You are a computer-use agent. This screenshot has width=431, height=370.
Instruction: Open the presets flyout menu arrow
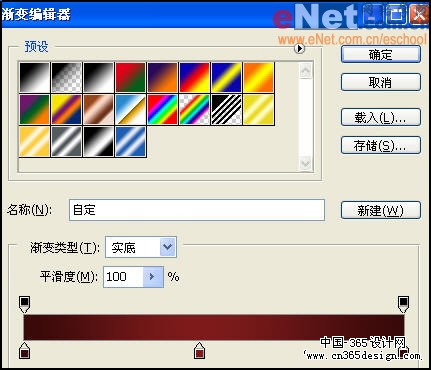pos(299,49)
